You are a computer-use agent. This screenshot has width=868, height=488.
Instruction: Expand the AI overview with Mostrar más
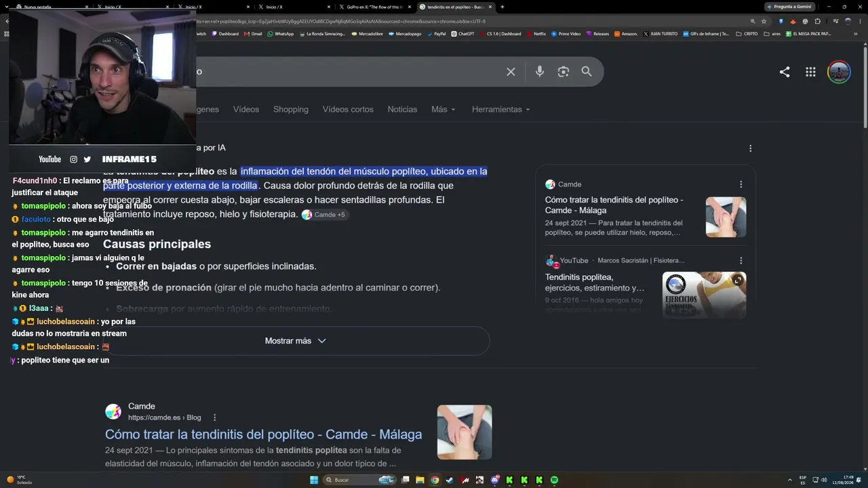tap(296, 341)
